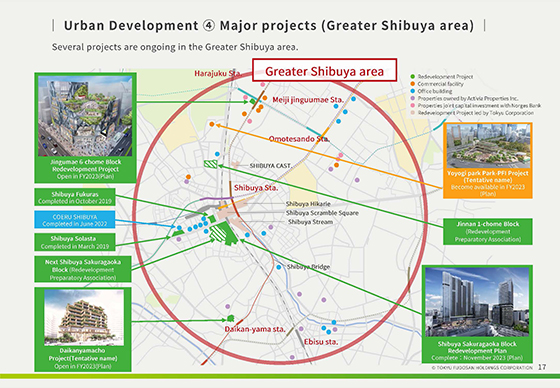Click the 'Redevelopment Project' legend text
Viewport: 560px width, 388px height.
(x=445, y=76)
